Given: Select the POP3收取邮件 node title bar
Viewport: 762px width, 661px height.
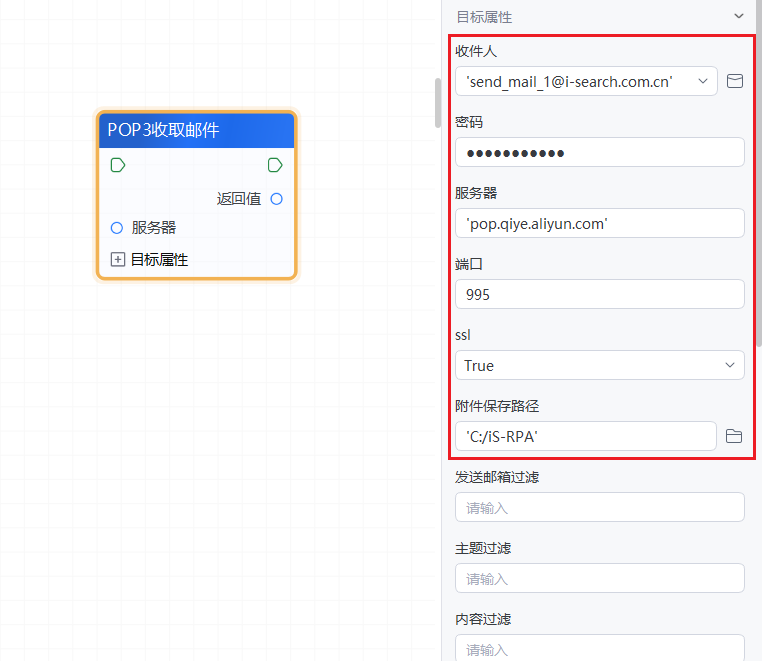Looking at the screenshot, I should click(x=197, y=130).
